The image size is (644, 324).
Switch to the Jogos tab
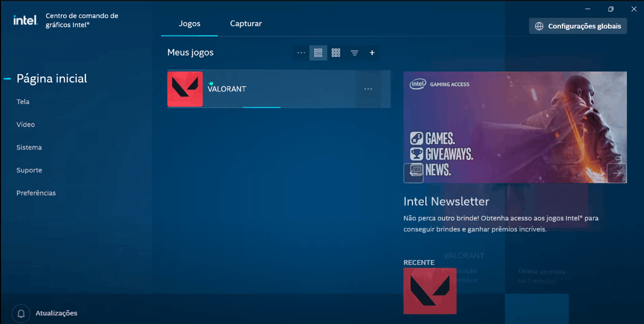pos(190,23)
